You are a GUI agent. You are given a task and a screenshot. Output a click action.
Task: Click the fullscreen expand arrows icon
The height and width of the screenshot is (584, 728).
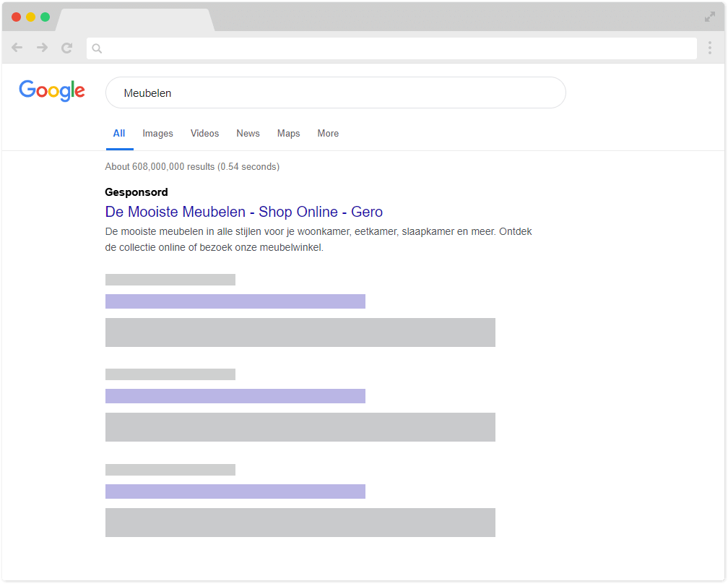709,17
